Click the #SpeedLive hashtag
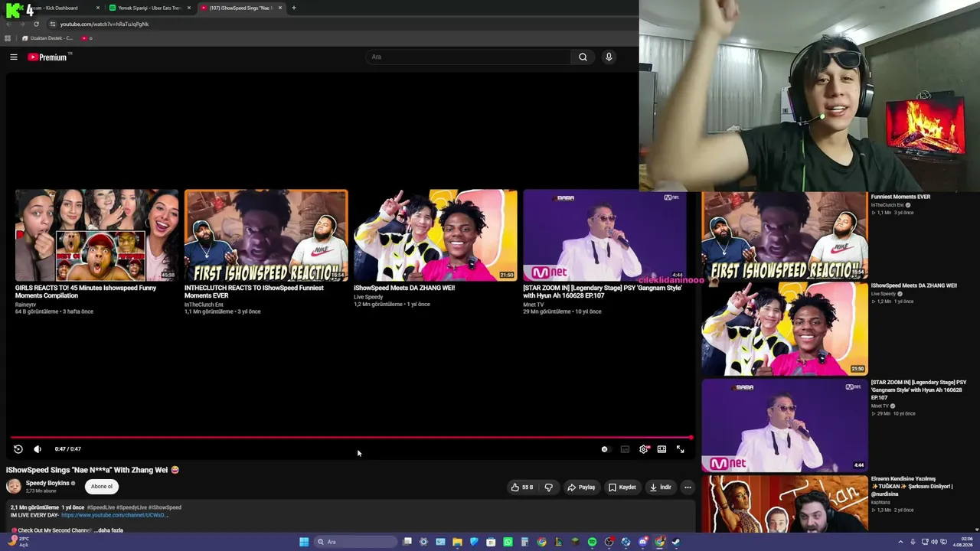Image resolution: width=980 pixels, height=551 pixels. 102,507
